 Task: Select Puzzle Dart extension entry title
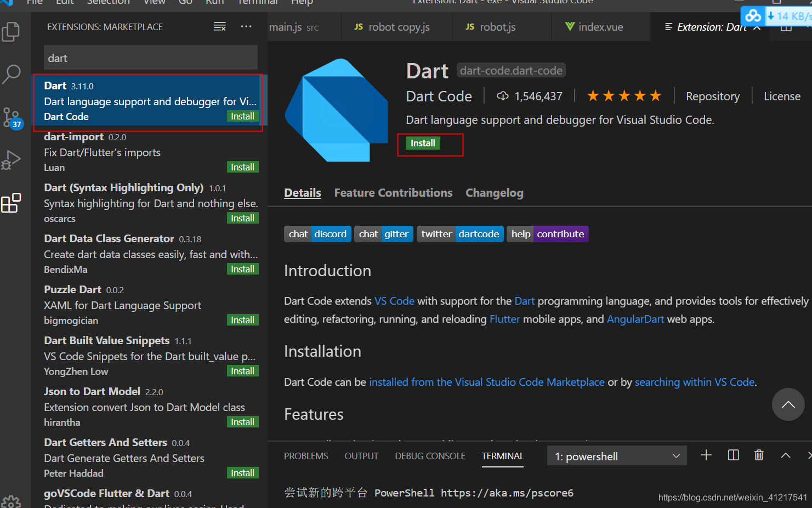click(x=72, y=289)
